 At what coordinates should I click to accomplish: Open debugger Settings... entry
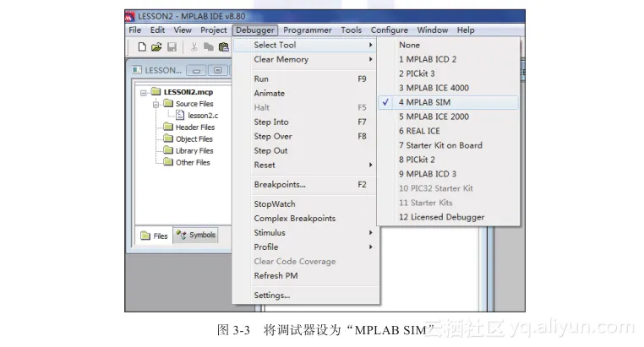click(x=306, y=295)
